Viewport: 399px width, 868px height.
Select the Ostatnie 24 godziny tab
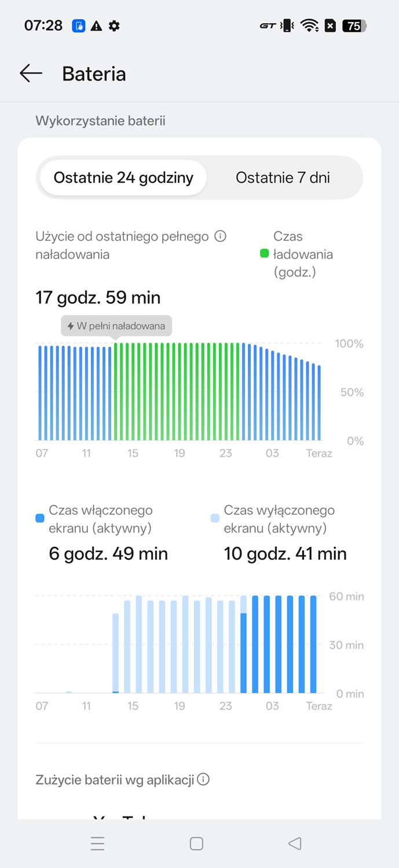[x=123, y=178]
